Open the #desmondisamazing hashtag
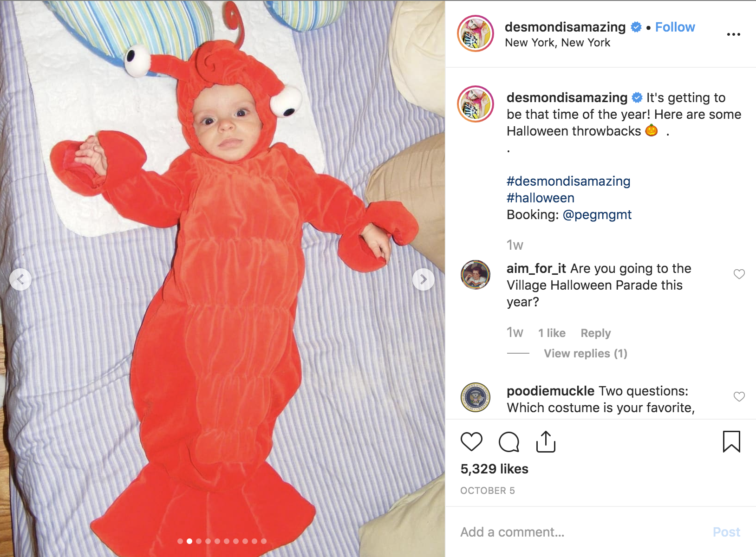This screenshot has height=557, width=756. click(568, 181)
